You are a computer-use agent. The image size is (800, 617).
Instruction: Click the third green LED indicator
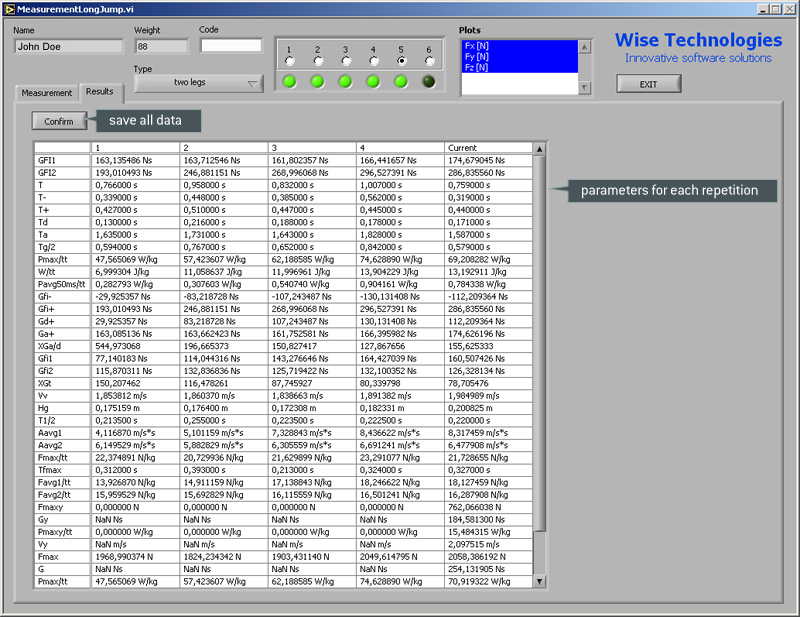tap(345, 82)
